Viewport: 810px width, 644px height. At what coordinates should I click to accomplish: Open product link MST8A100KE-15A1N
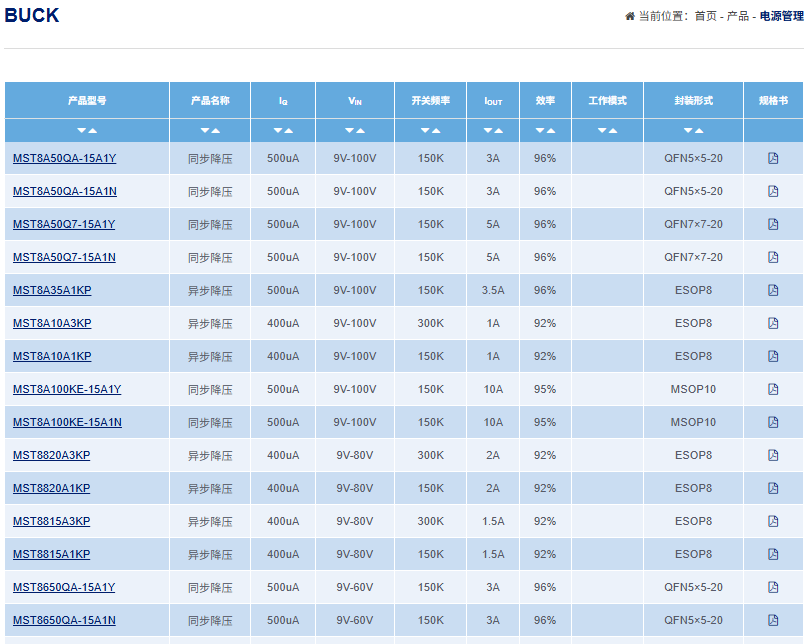67,422
